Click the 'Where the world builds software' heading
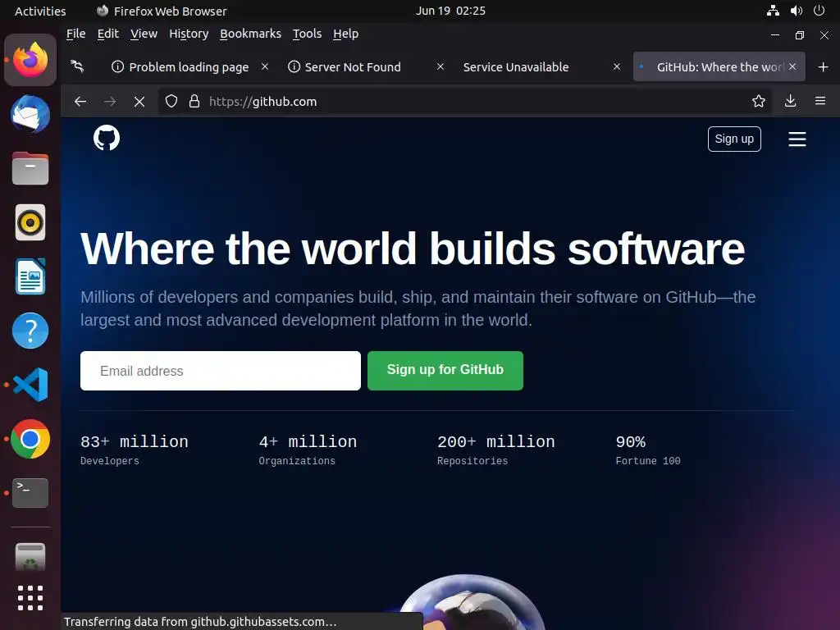This screenshot has width=840, height=630. pos(413,249)
